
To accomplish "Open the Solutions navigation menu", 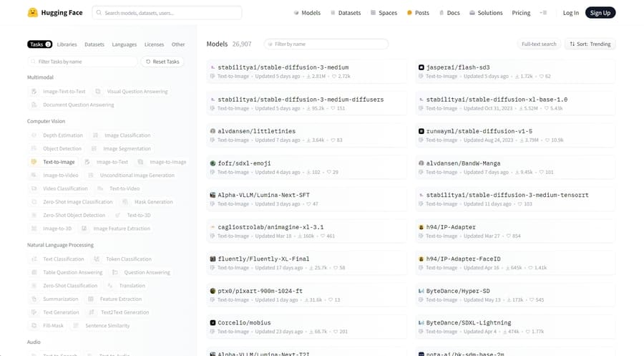I will 486,13.
